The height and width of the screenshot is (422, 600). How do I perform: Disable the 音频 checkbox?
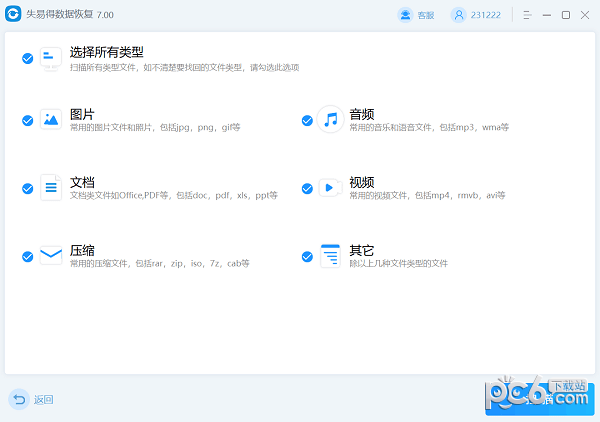[x=307, y=121]
